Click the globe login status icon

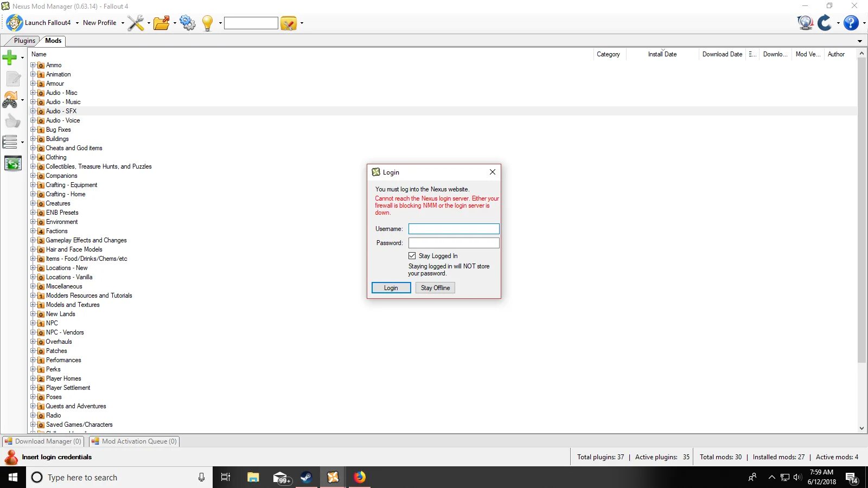tap(806, 23)
